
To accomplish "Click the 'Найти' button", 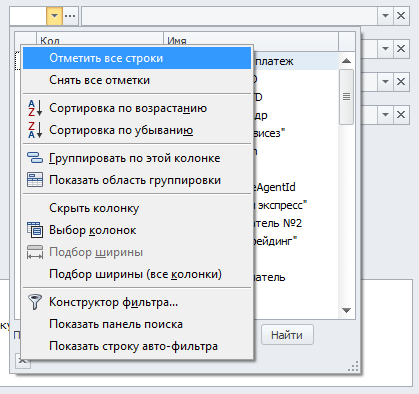I will tap(287, 335).
